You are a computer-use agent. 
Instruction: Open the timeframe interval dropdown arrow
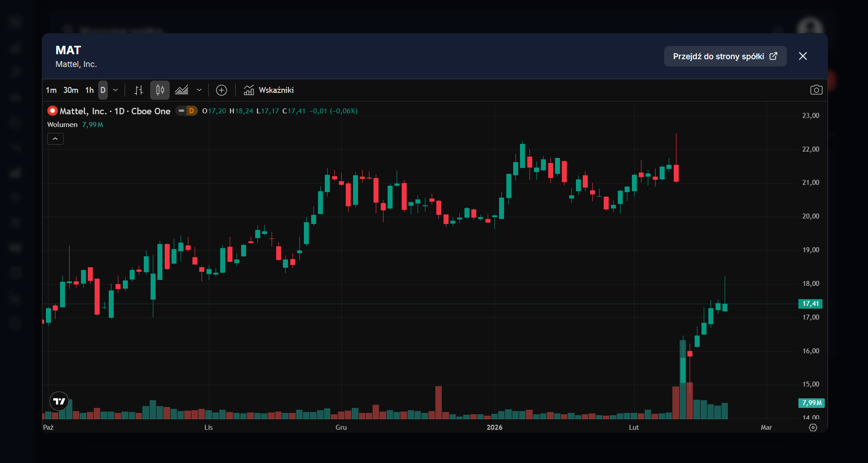[x=116, y=90]
